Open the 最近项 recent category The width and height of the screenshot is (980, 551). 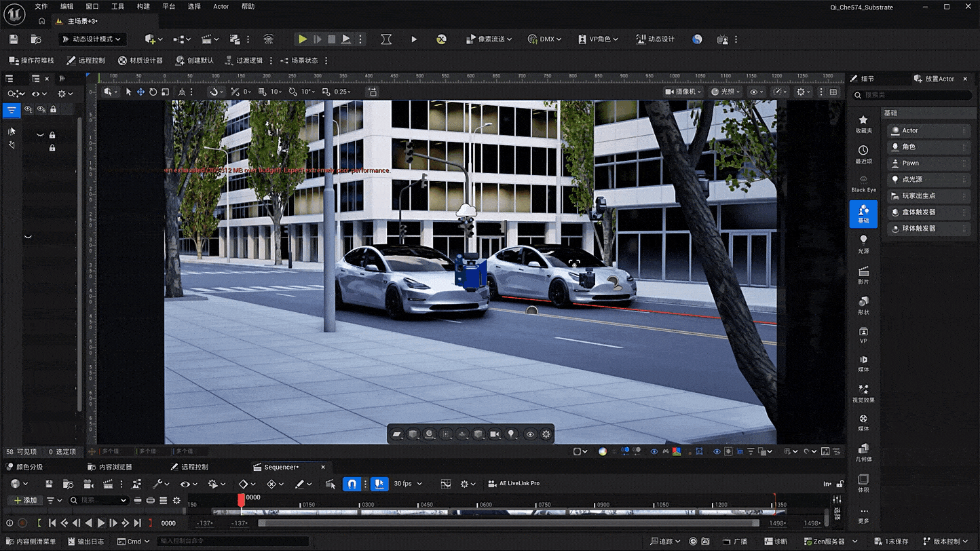[x=863, y=154]
